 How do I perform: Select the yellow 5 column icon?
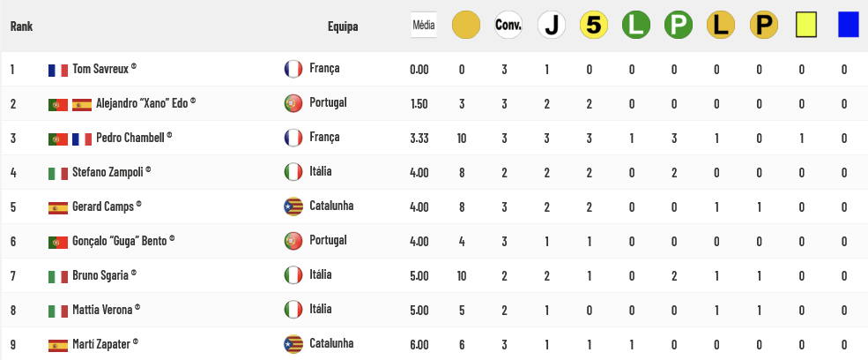tap(593, 26)
